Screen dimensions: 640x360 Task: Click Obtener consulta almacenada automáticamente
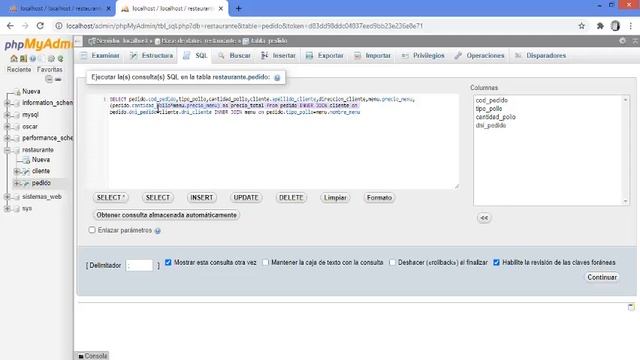pyautogui.click(x=166, y=215)
